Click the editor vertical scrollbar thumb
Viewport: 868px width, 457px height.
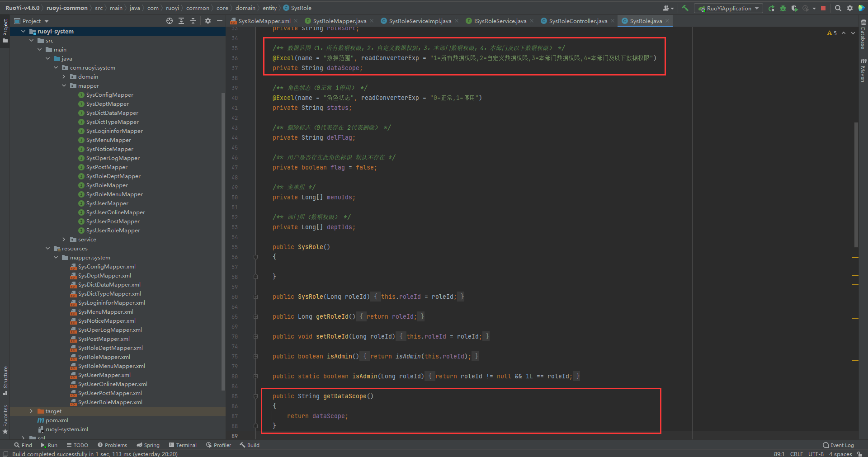click(856, 184)
